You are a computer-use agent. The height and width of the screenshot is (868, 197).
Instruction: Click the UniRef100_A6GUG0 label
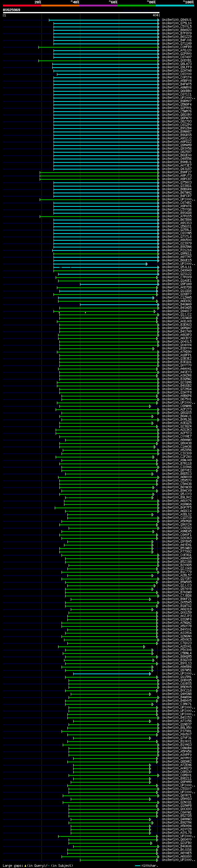[176, 857]
